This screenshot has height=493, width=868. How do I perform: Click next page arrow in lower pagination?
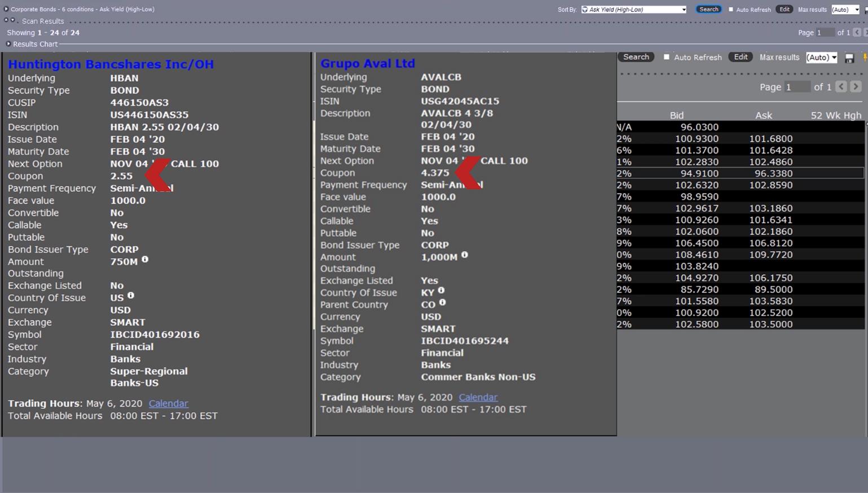tap(856, 87)
